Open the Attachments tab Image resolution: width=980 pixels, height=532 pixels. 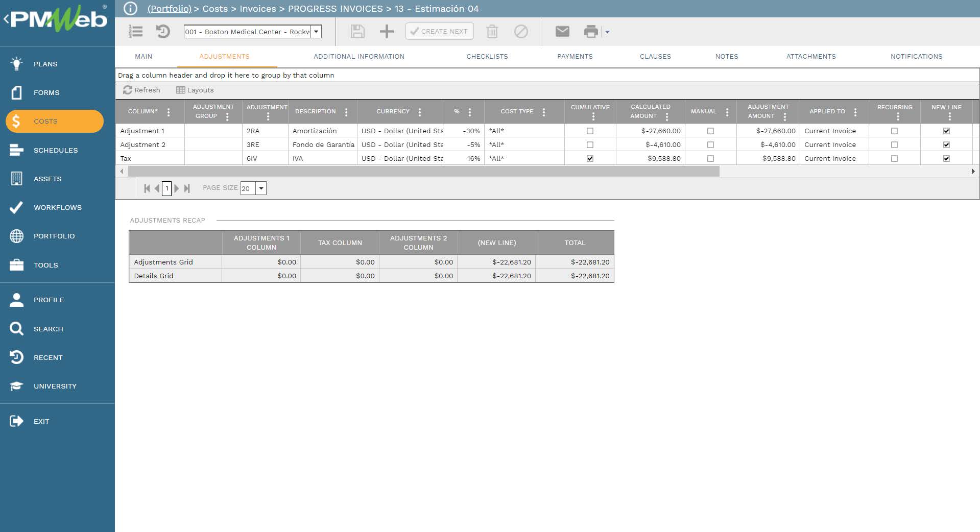pos(810,57)
